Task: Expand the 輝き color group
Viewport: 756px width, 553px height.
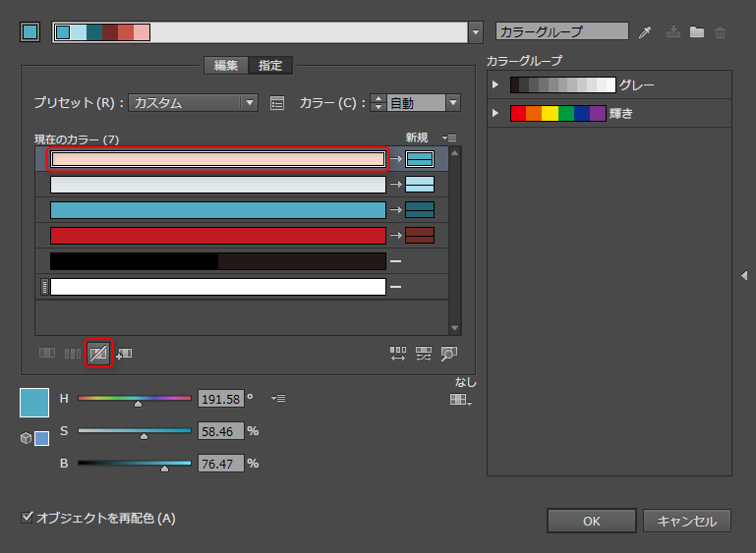Action: click(497, 113)
